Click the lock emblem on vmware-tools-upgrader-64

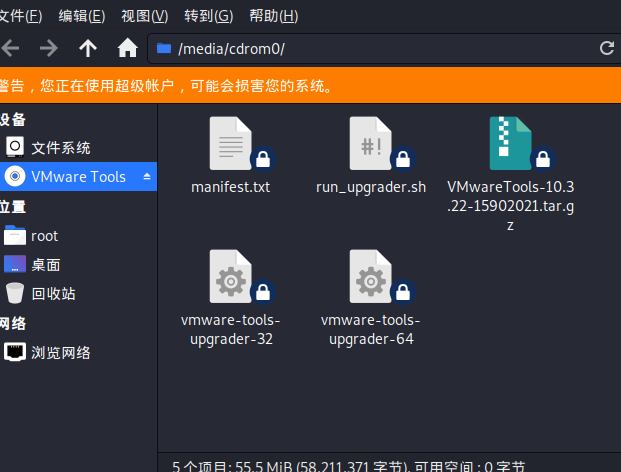click(403, 293)
